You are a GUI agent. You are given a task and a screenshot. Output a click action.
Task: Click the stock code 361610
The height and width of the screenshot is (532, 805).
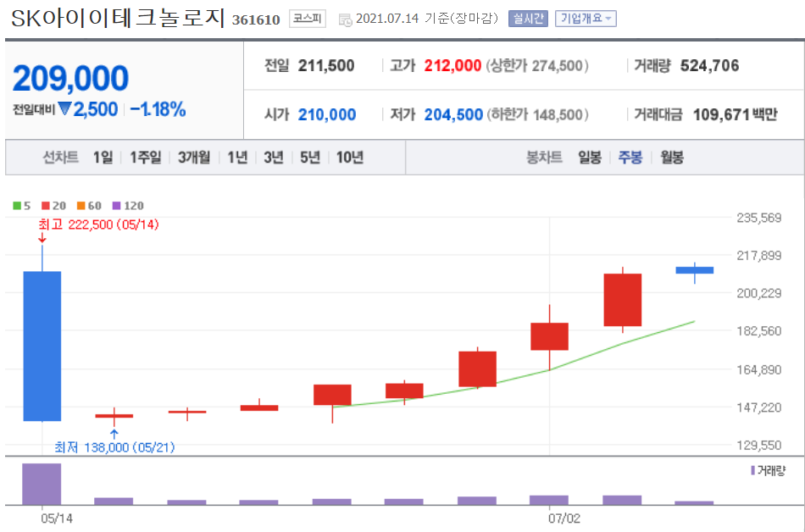[256, 20]
